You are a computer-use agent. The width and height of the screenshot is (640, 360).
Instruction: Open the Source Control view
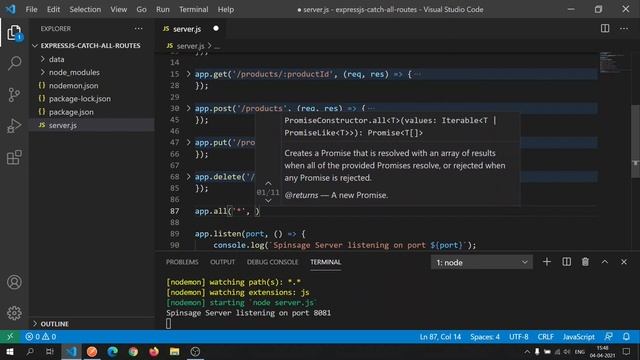pos(14,95)
